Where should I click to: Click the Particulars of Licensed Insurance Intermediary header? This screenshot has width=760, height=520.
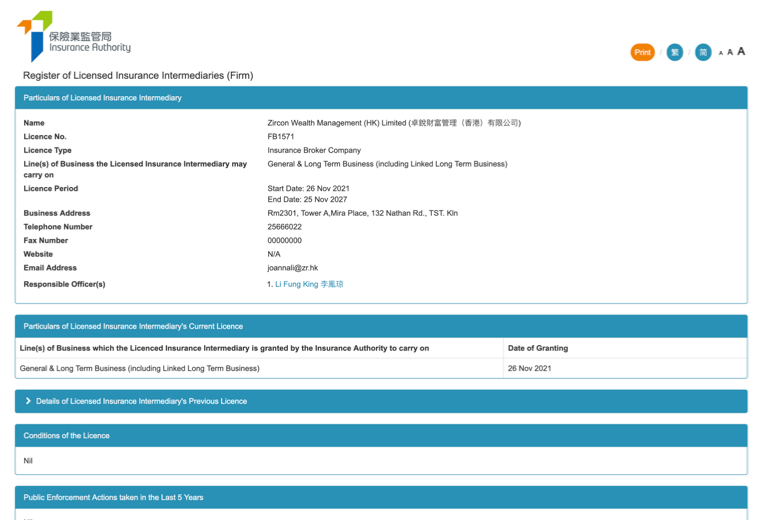coord(103,98)
